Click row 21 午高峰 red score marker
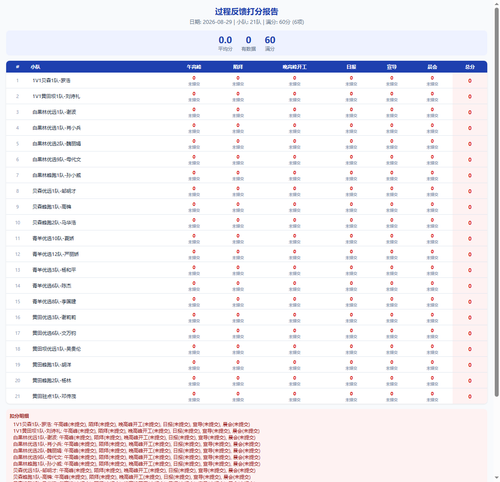Image resolution: width=500 pixels, height=482 pixels. coord(194,394)
